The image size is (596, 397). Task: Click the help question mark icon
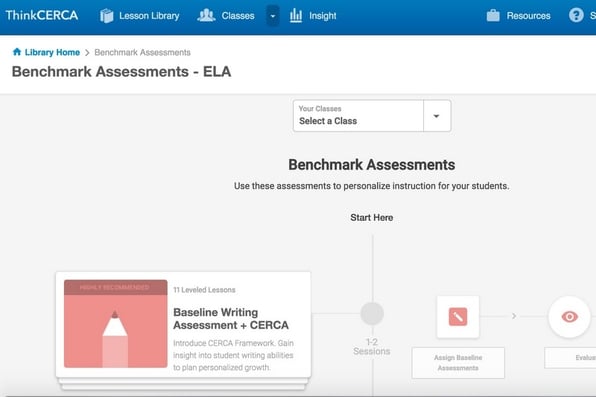(x=576, y=15)
